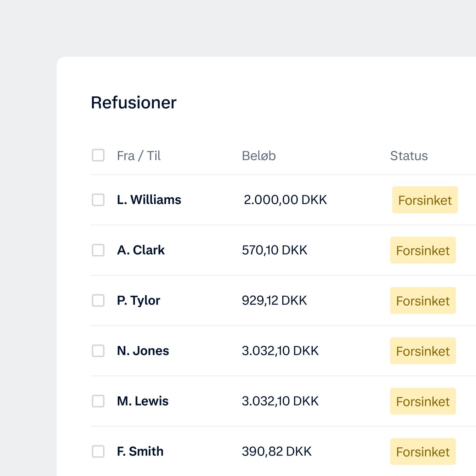Click the Beløb column header

coord(259,156)
